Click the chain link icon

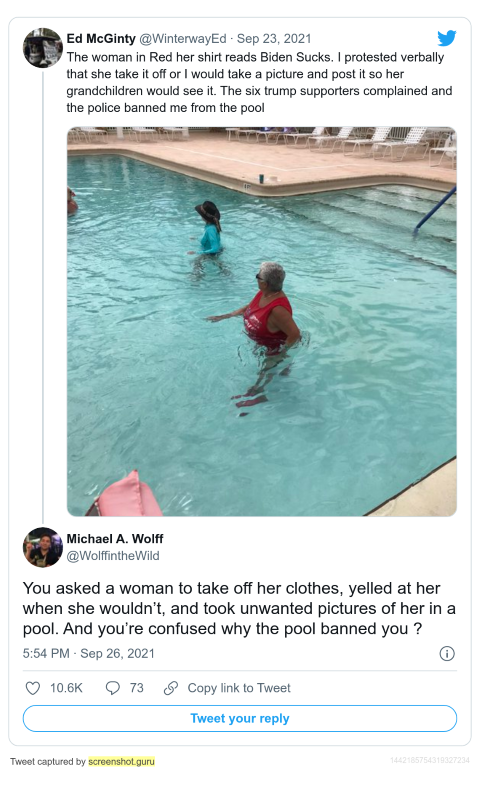tap(171, 688)
